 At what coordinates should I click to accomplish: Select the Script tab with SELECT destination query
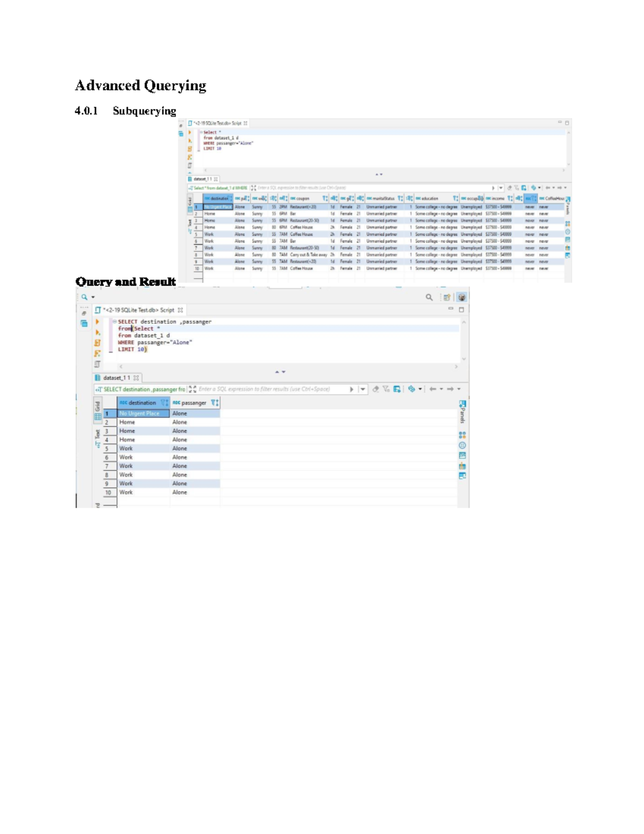pyautogui.click(x=138, y=310)
